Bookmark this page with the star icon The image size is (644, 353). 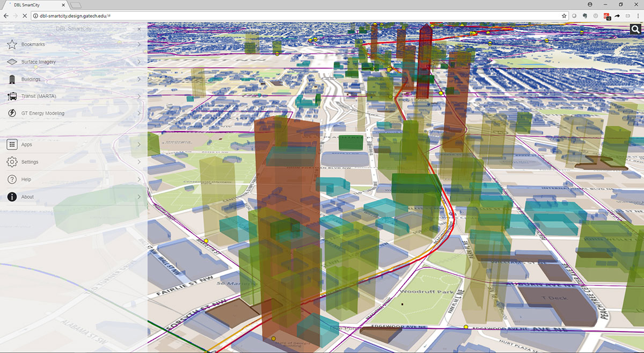click(564, 16)
